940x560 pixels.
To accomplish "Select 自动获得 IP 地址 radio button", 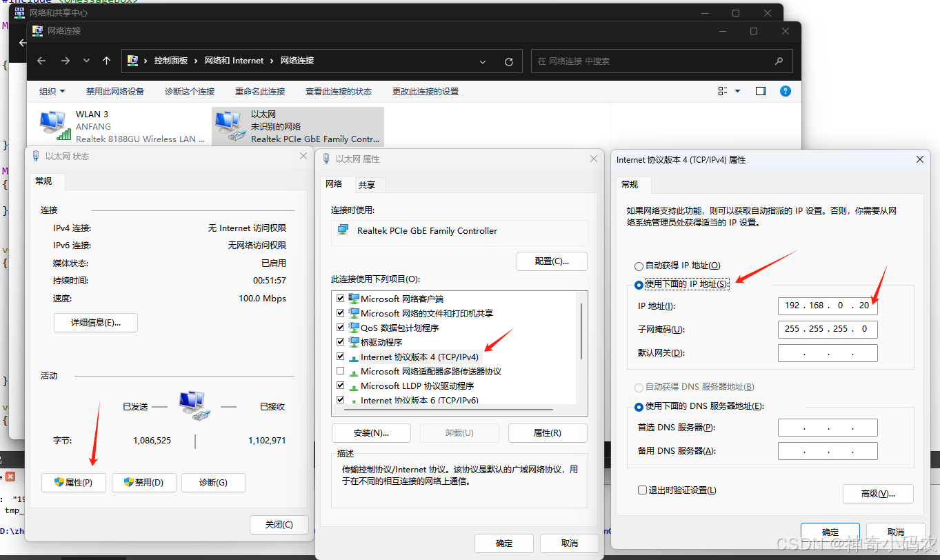I will pos(639,266).
